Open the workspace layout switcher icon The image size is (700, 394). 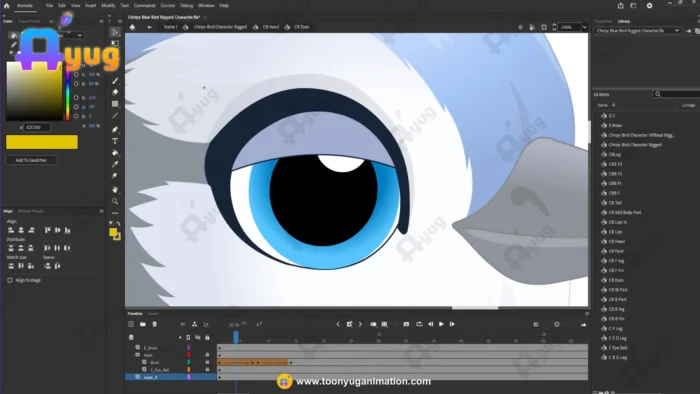633,5
